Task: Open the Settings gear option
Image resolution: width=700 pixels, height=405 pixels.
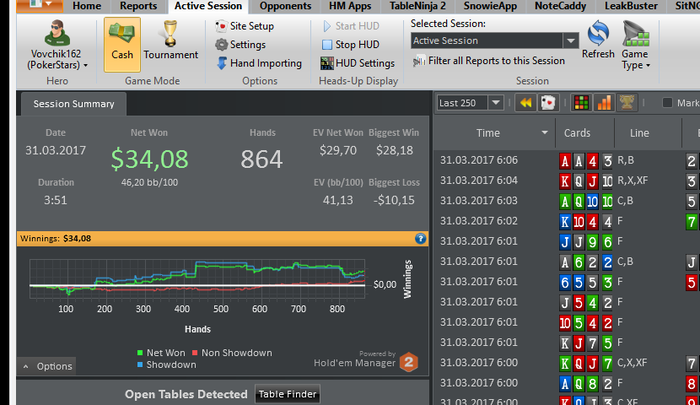Action: tap(240, 45)
